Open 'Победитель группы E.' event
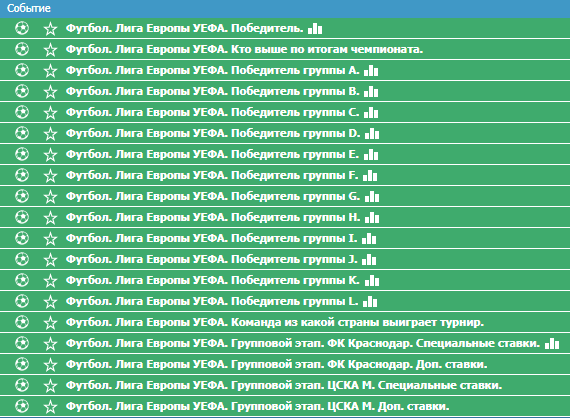Image resolution: width=570 pixels, height=418 pixels. point(212,154)
